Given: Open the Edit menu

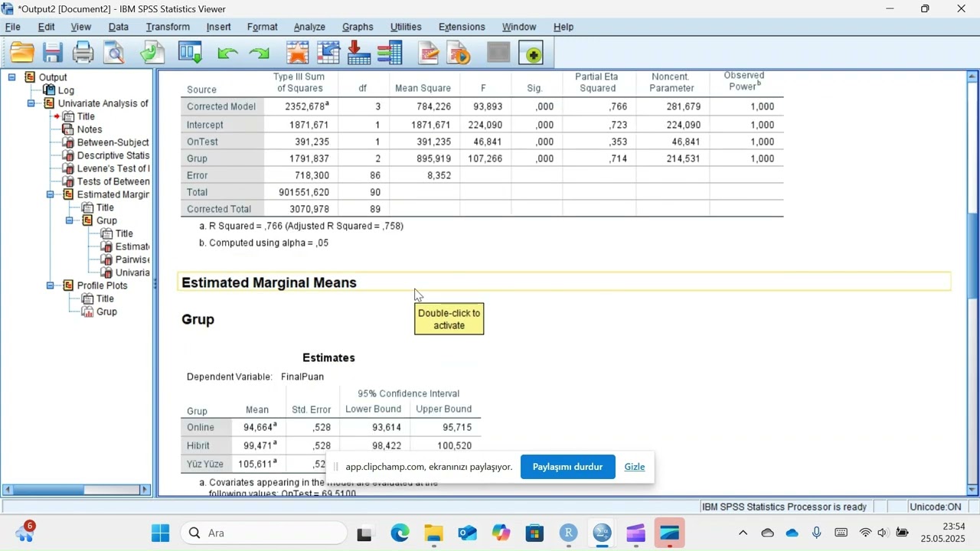Looking at the screenshot, I should pos(47,27).
